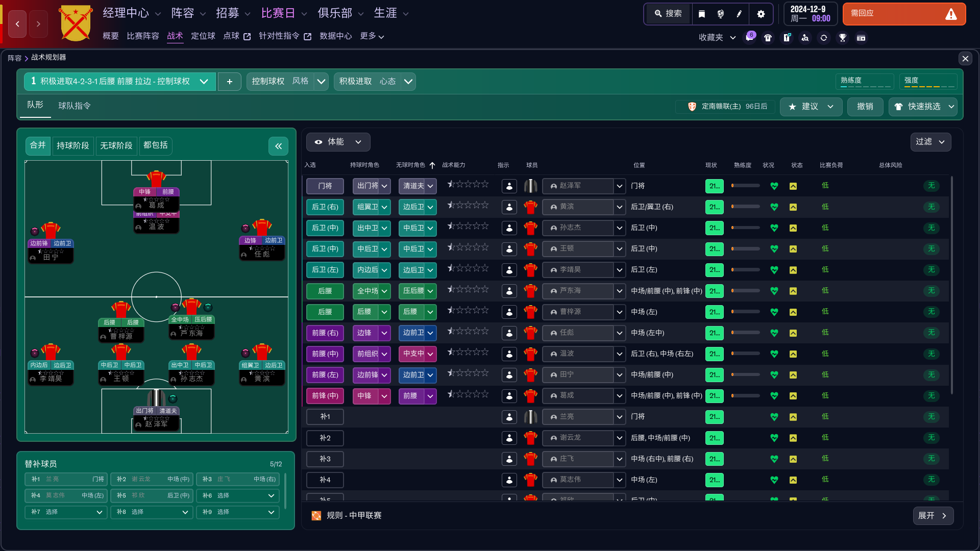The height and width of the screenshot is (551, 980).
Task: Click the 撤销 undo button
Action: point(865,107)
